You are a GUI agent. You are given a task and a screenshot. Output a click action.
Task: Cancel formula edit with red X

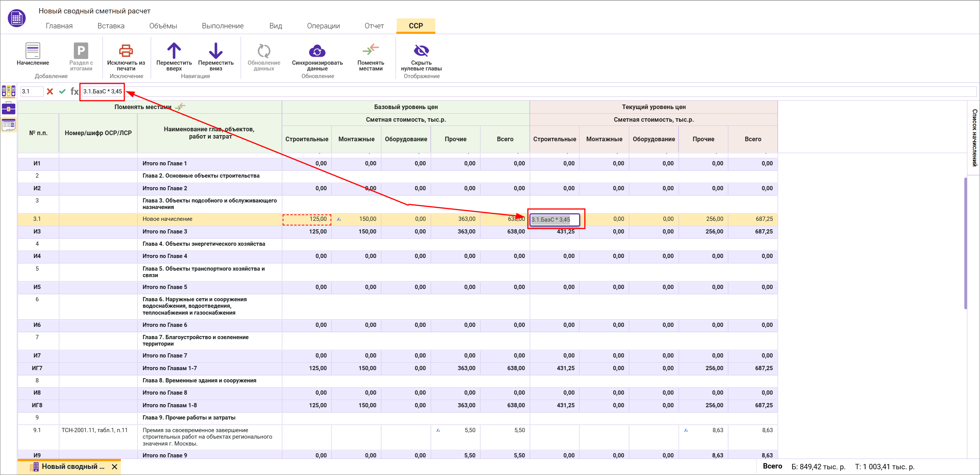pos(50,91)
